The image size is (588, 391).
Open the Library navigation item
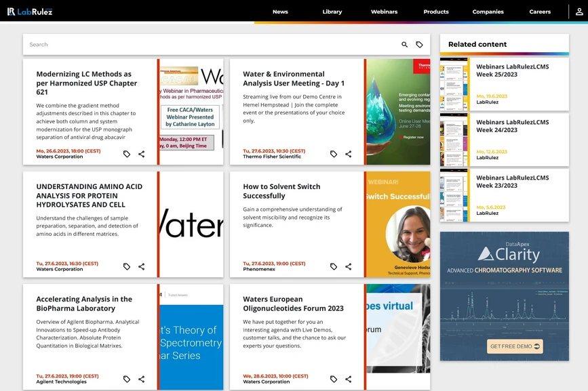coord(332,12)
